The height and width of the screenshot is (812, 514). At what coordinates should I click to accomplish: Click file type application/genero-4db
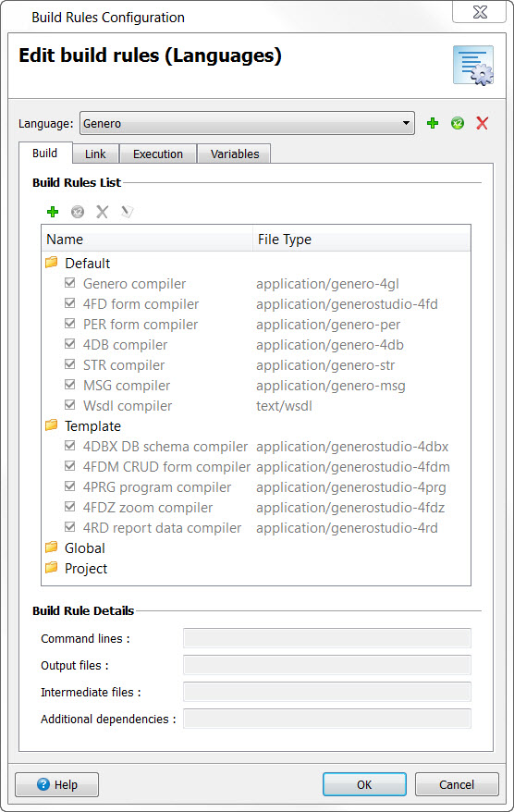tap(330, 345)
